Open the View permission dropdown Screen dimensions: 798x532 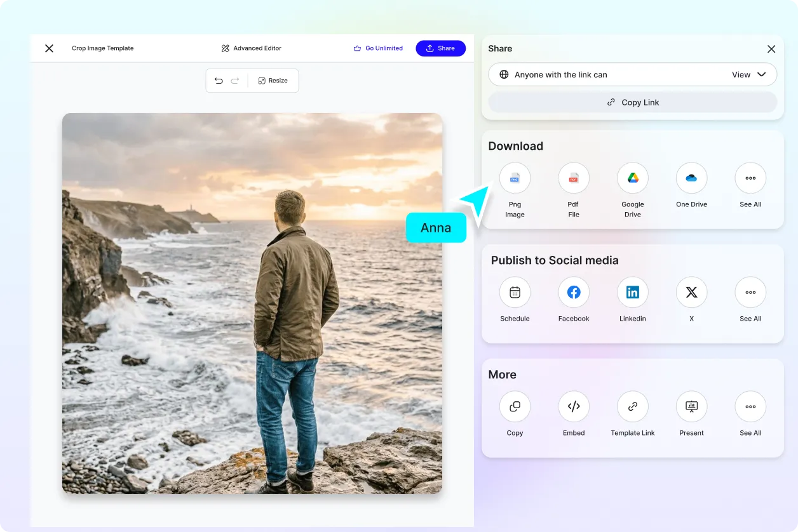pyautogui.click(x=749, y=74)
